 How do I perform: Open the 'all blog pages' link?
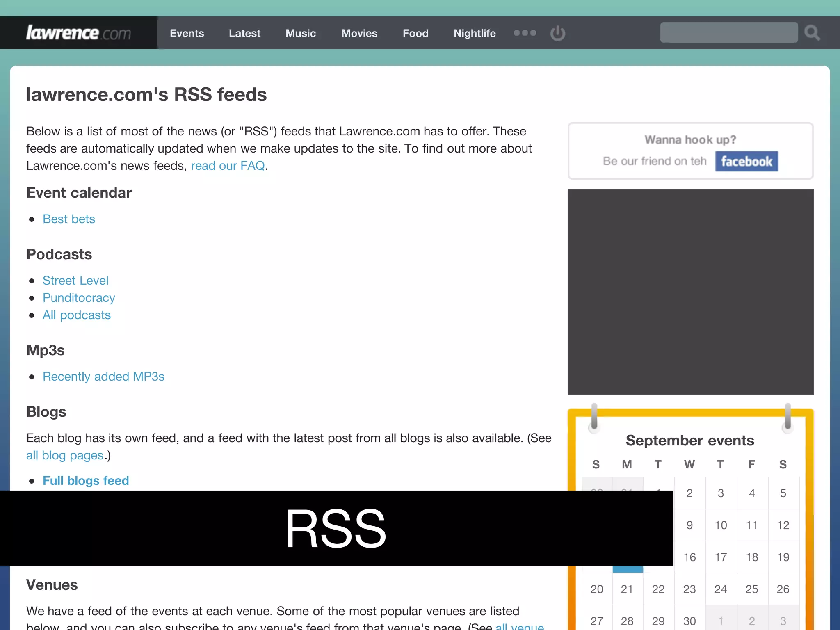coord(65,455)
